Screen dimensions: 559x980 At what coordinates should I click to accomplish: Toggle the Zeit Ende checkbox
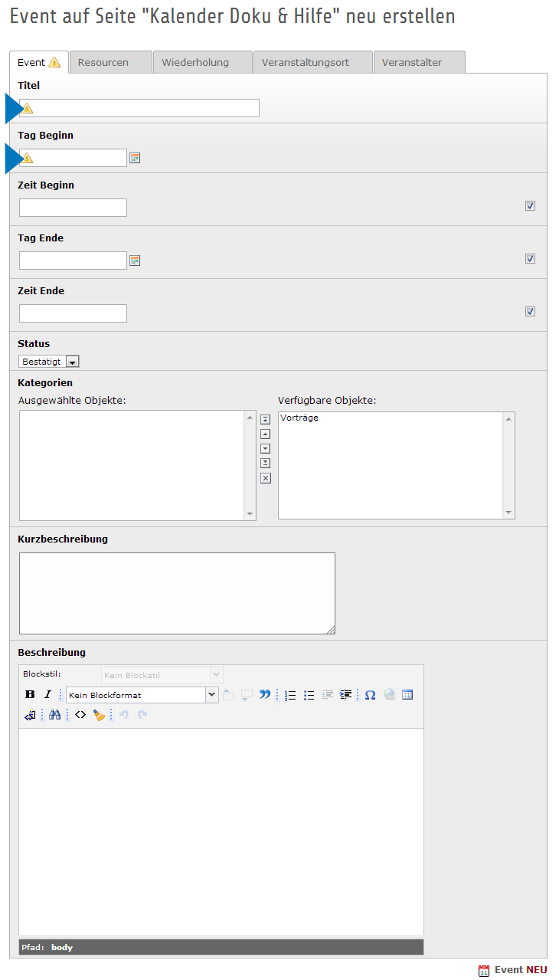pyautogui.click(x=530, y=311)
